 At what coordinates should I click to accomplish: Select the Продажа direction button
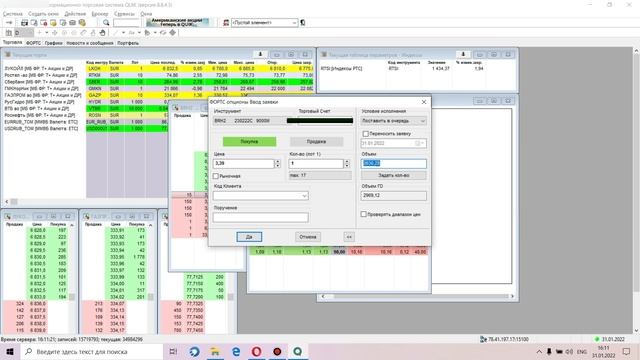316,141
